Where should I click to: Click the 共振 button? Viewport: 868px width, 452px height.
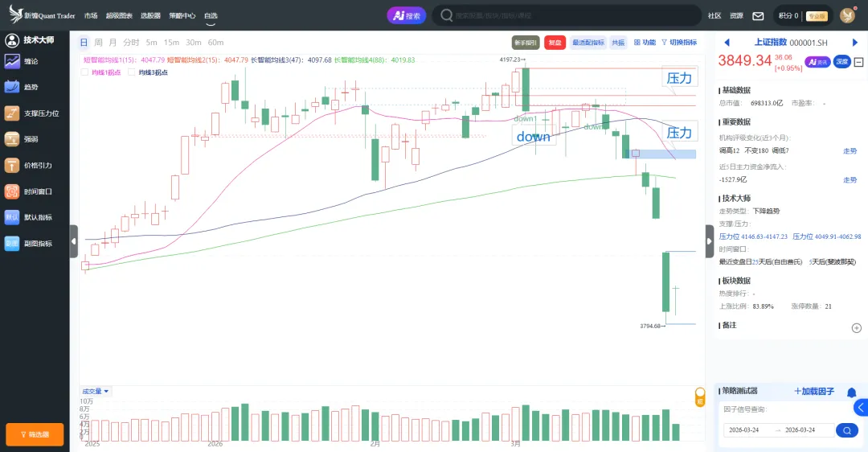click(x=618, y=43)
